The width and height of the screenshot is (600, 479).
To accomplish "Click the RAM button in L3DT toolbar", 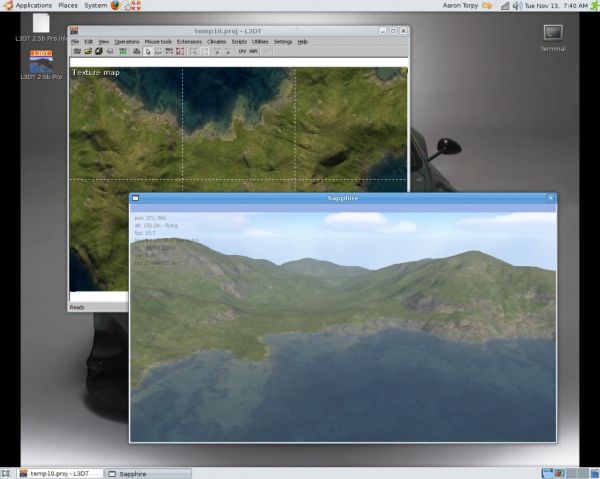I will [x=254, y=51].
